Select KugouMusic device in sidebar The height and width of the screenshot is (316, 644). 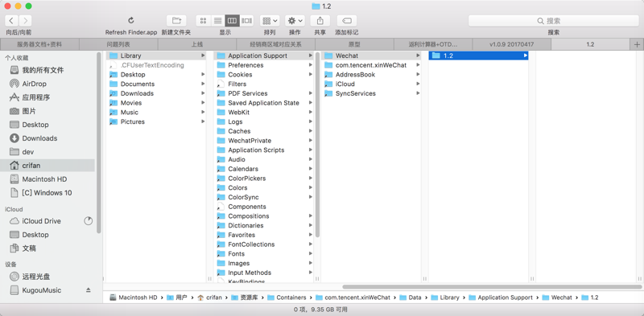pos(42,290)
